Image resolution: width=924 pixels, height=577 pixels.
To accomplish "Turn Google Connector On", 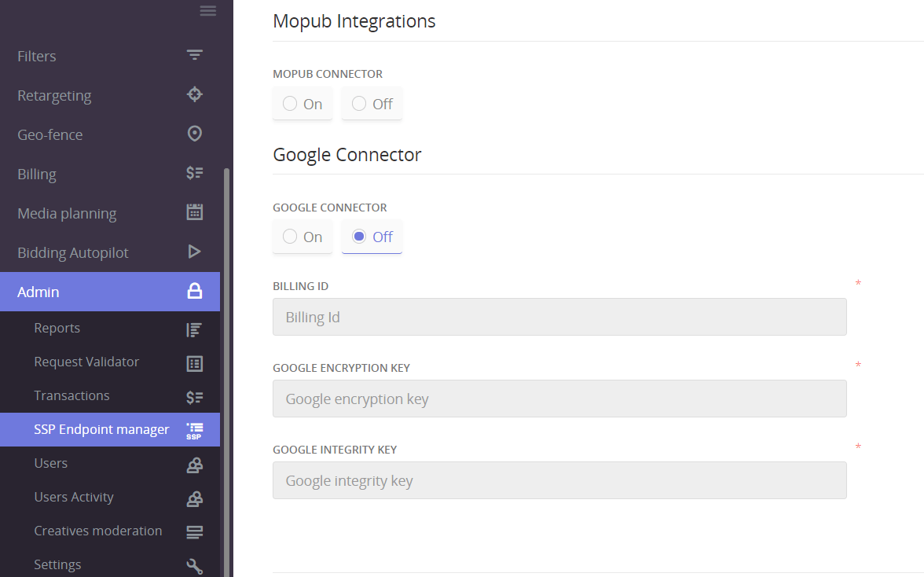I will point(302,237).
